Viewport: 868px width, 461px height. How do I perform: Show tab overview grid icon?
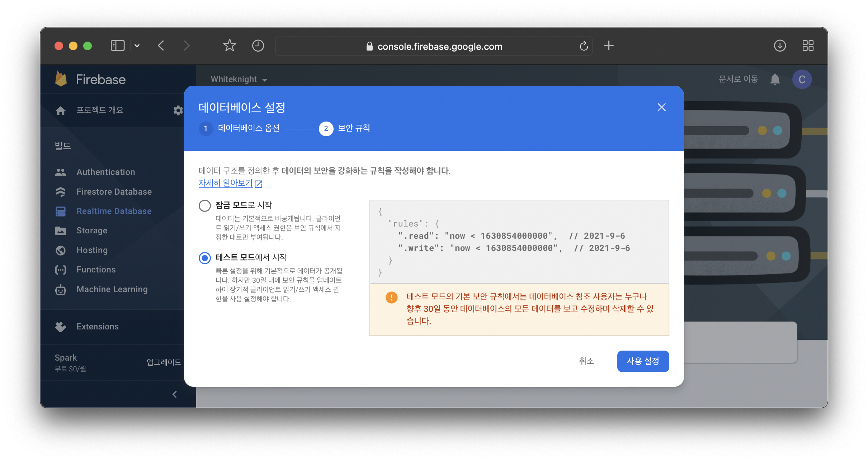pyautogui.click(x=808, y=46)
